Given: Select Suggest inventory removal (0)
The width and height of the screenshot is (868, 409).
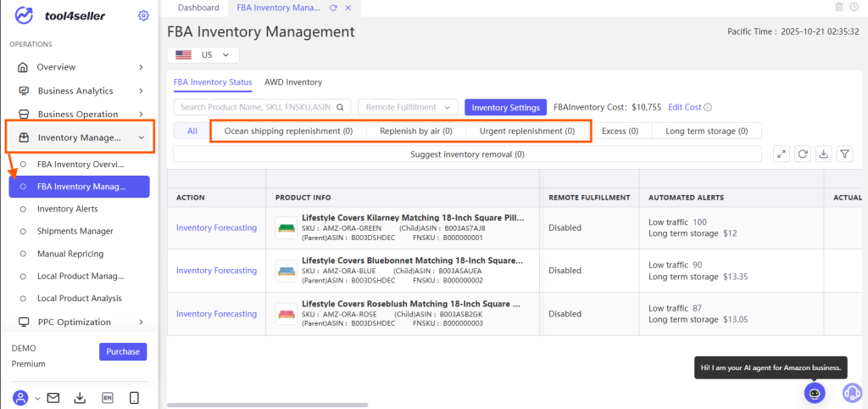Looking at the screenshot, I should pyautogui.click(x=467, y=154).
